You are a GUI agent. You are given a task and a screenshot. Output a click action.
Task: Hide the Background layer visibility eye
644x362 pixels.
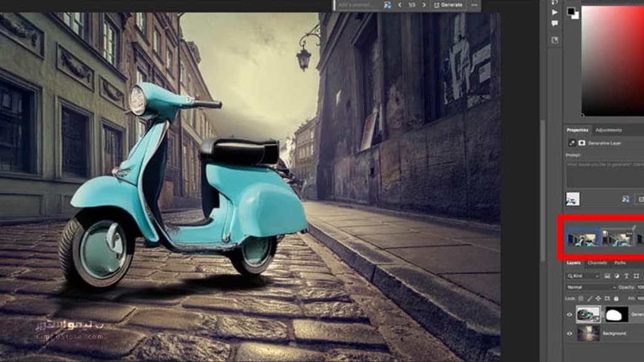point(569,334)
